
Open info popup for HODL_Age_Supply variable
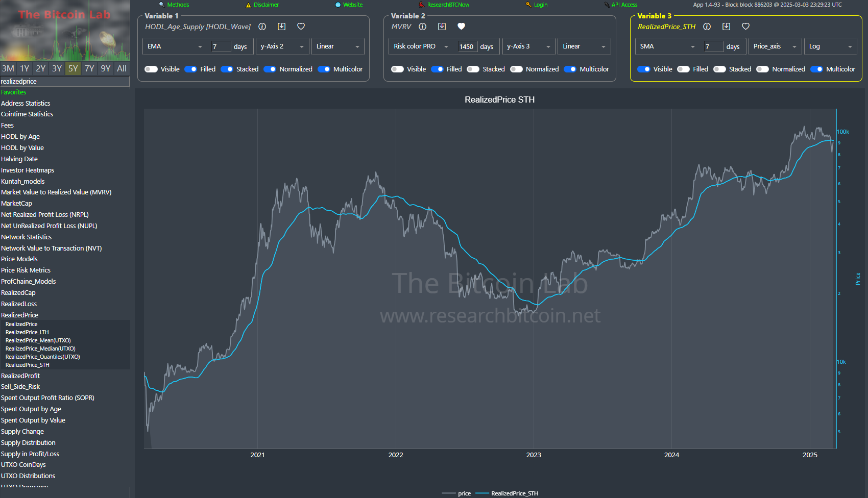(262, 27)
